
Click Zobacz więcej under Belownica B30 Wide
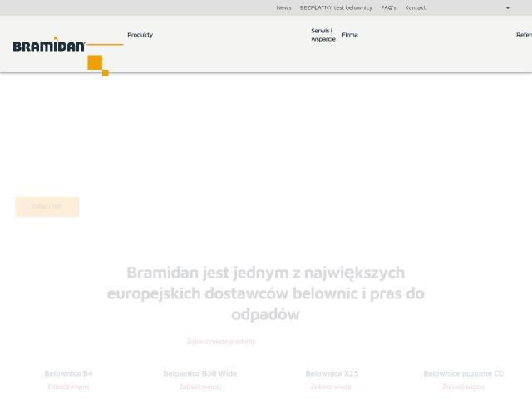pos(200,387)
